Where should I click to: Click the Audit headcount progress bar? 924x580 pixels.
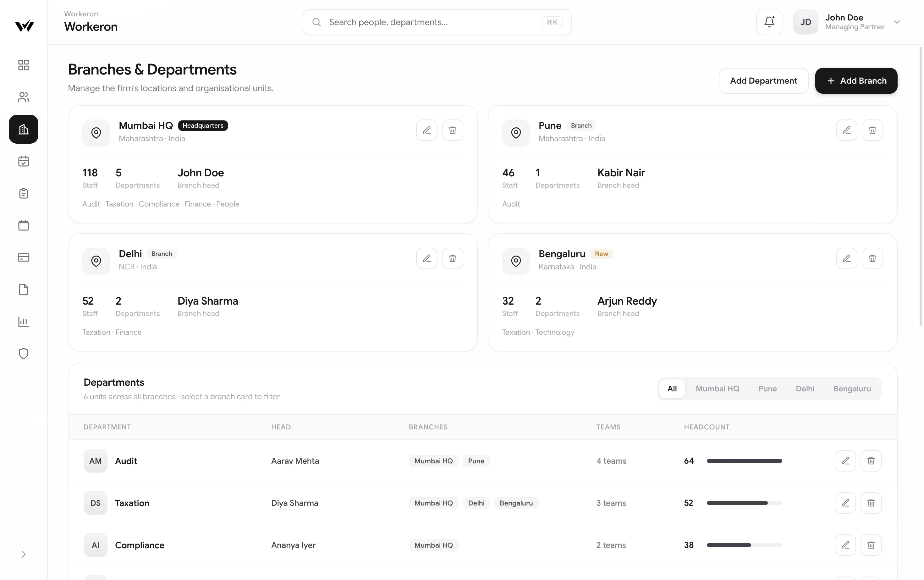point(744,461)
